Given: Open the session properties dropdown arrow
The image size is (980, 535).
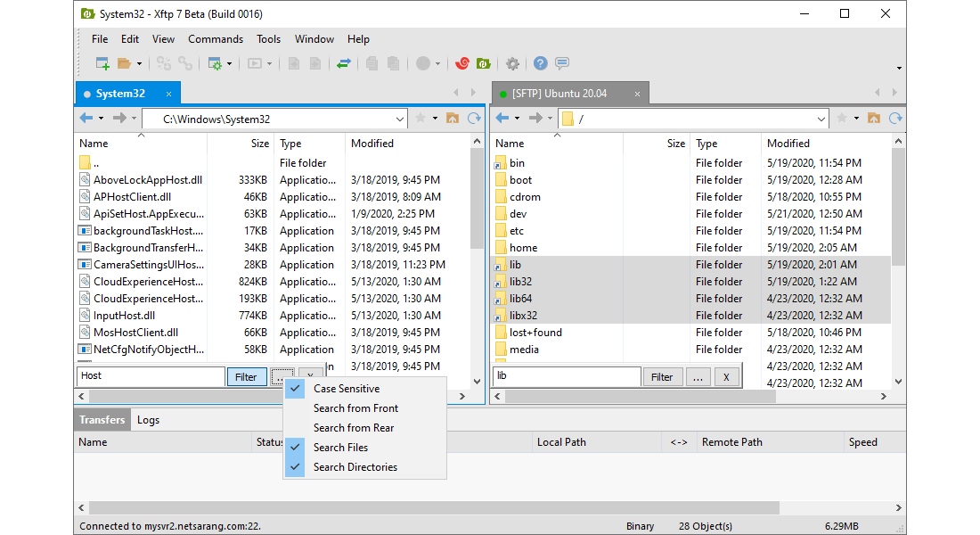Looking at the screenshot, I should pos(229,64).
